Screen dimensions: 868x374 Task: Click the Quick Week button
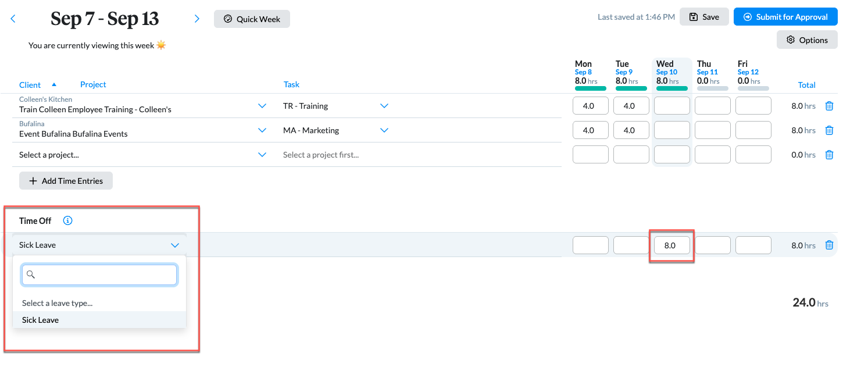click(252, 19)
